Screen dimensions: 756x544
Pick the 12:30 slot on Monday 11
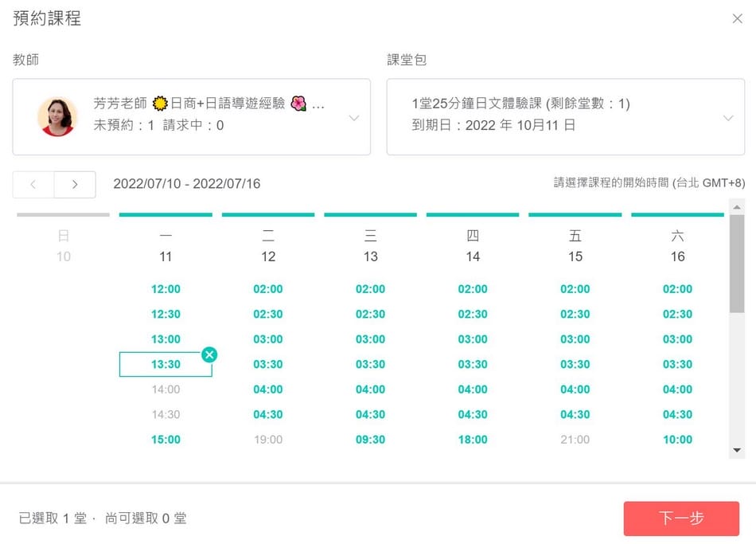[166, 315]
